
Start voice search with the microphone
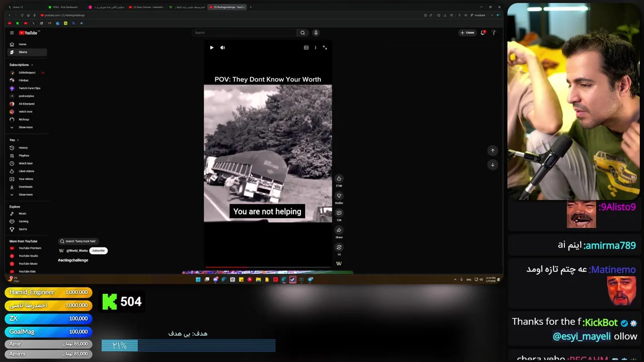316,33
